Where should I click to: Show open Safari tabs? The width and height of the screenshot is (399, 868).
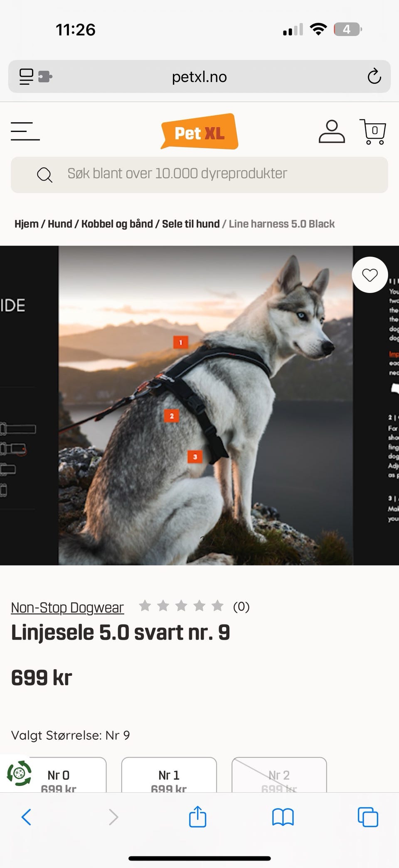pos(368,817)
